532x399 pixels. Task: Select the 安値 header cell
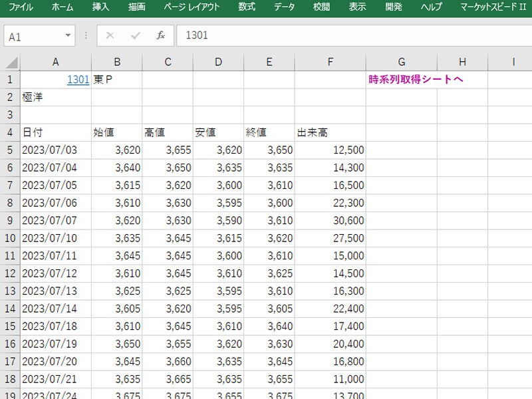[218, 132]
